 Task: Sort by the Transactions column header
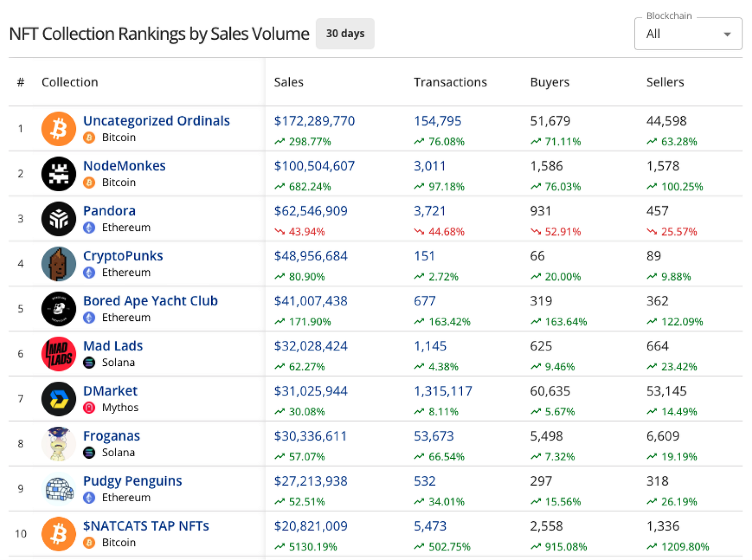pos(450,82)
